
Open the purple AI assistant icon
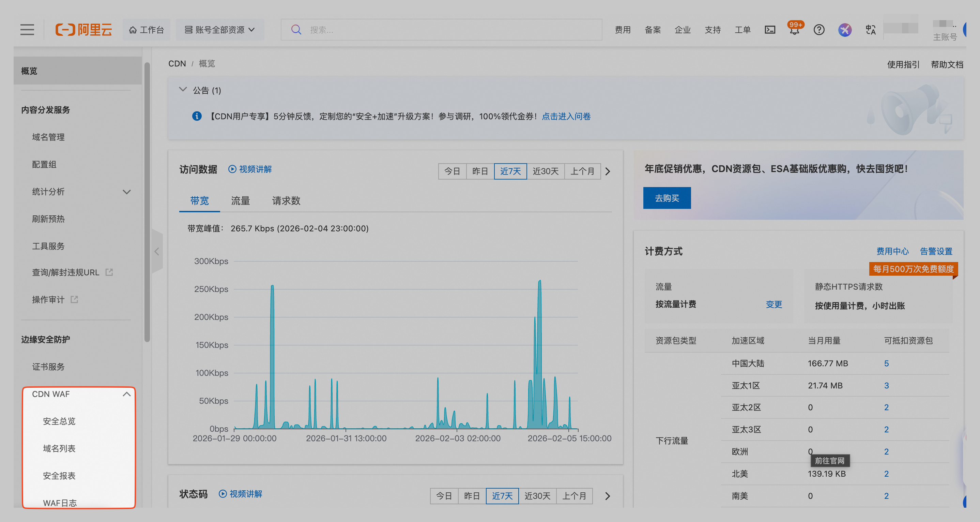click(x=845, y=30)
